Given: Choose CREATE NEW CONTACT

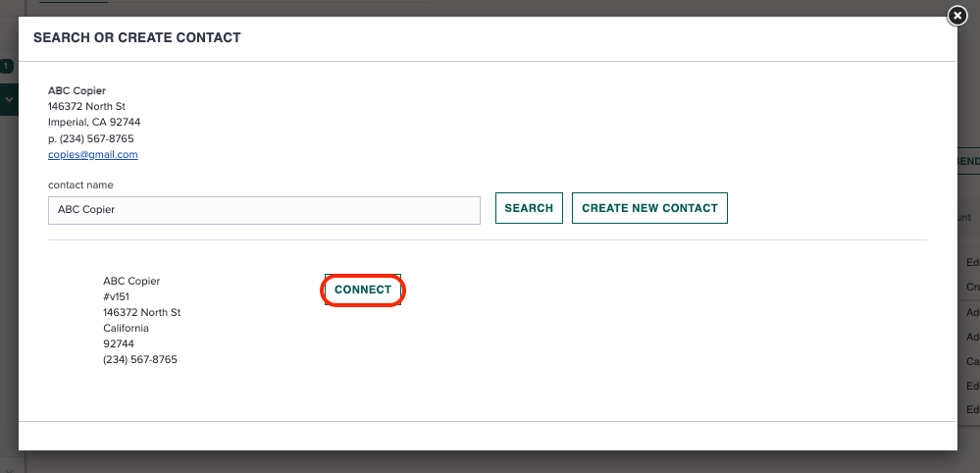Looking at the screenshot, I should [x=649, y=208].
